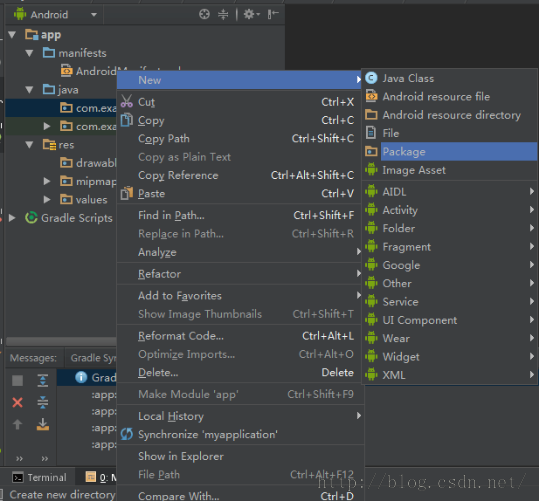
Task: Click the Java Class icon
Action: click(x=371, y=78)
